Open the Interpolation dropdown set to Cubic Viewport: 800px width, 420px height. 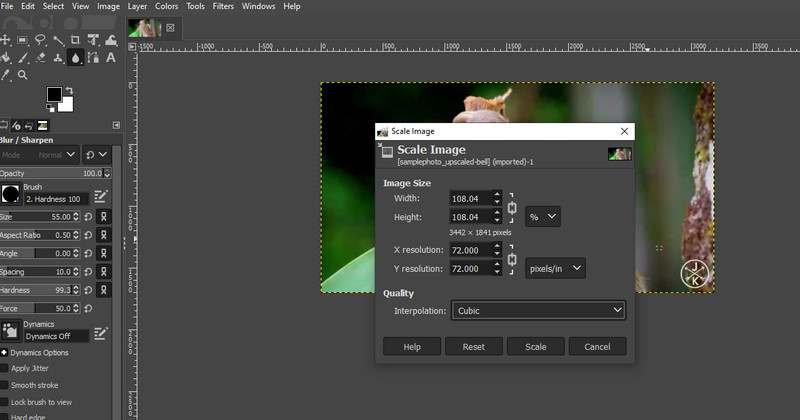pos(538,311)
